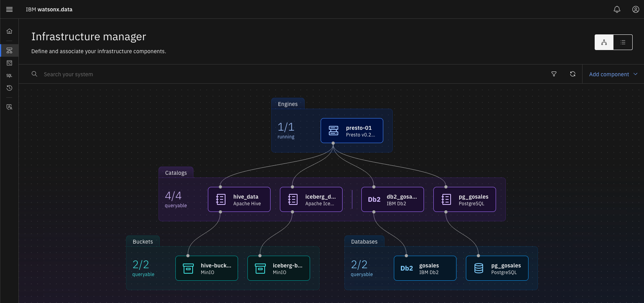Click the pg_gosales database cylinder icon

479,268
